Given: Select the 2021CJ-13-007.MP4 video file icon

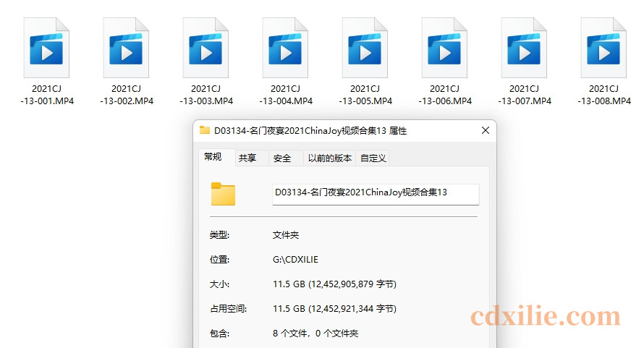Looking at the screenshot, I should tap(524, 48).
